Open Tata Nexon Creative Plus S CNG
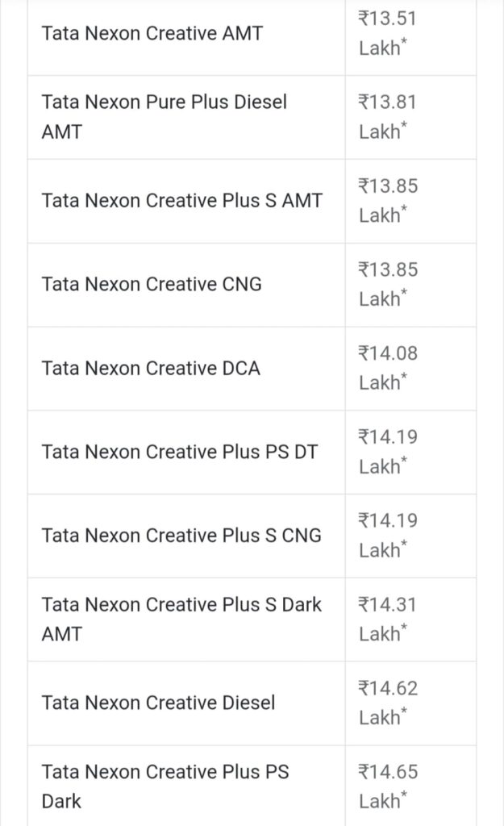Screen dimensions: 504x826 181,536
